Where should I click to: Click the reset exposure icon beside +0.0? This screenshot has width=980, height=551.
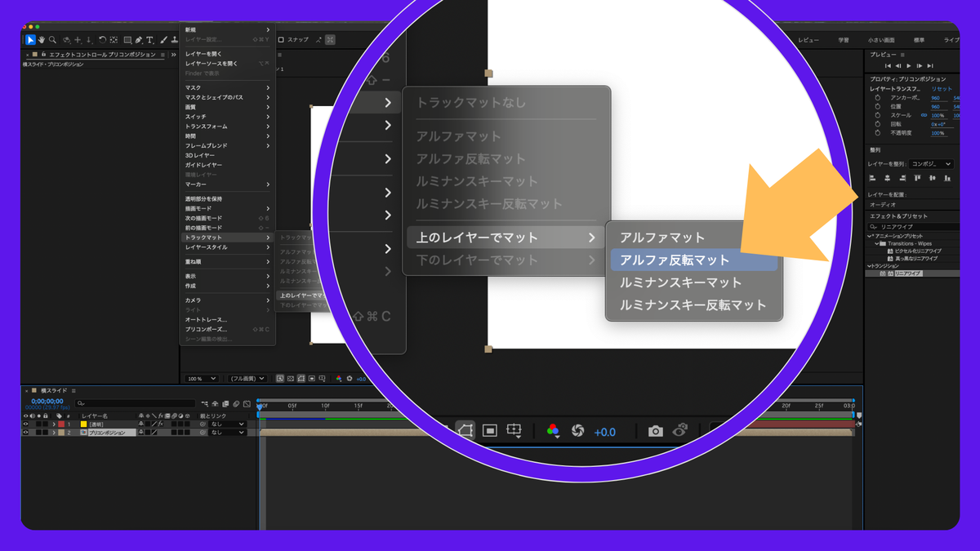(x=350, y=379)
